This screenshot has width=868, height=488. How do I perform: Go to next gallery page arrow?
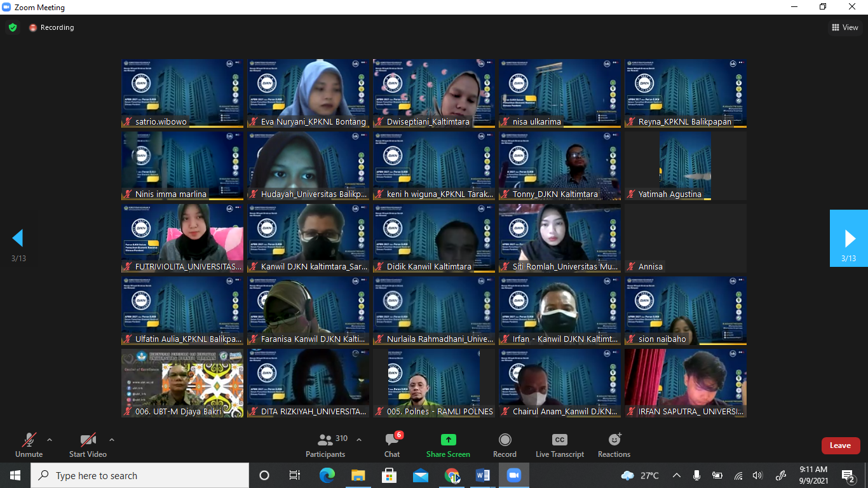coord(849,238)
